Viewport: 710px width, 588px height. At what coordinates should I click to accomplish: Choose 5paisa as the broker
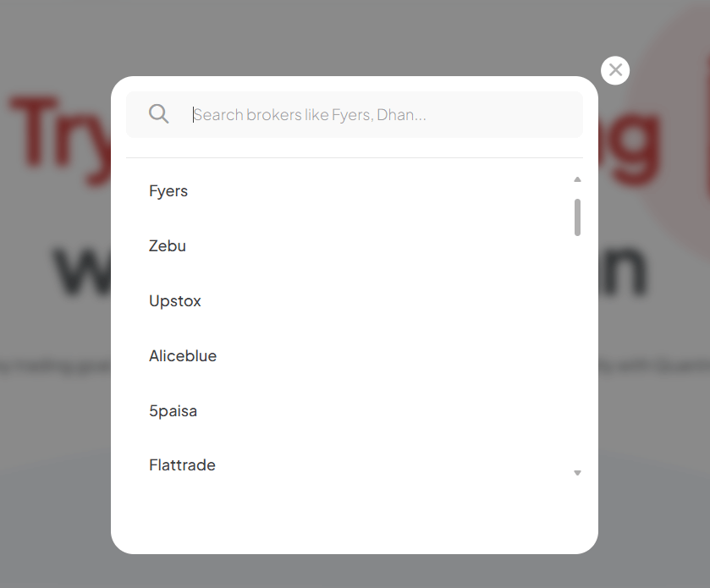click(173, 411)
